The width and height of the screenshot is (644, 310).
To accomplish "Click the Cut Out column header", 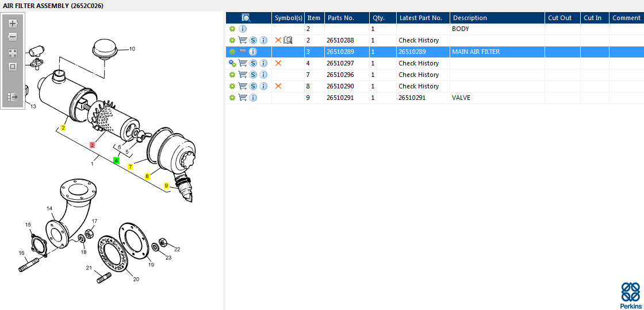I will (563, 18).
